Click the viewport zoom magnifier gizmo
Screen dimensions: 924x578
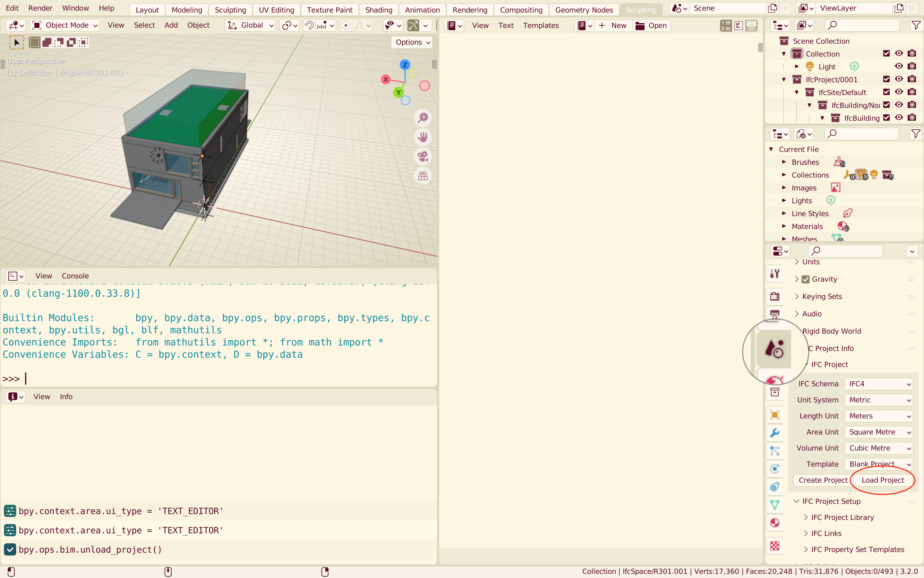423,118
